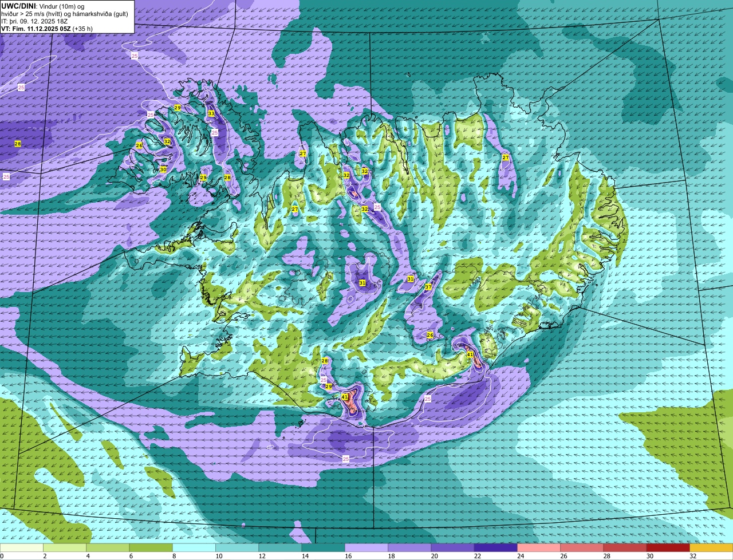Click the "hámarkshviða (gult)" description line
Screen dimensions: 733x560
(x=99, y=13)
